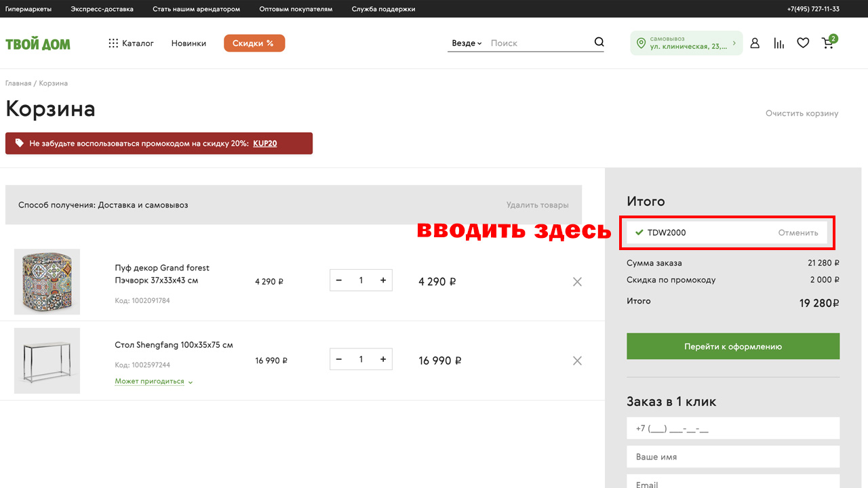Open the product comparison bars icon
The image size is (868, 488).
point(779,43)
